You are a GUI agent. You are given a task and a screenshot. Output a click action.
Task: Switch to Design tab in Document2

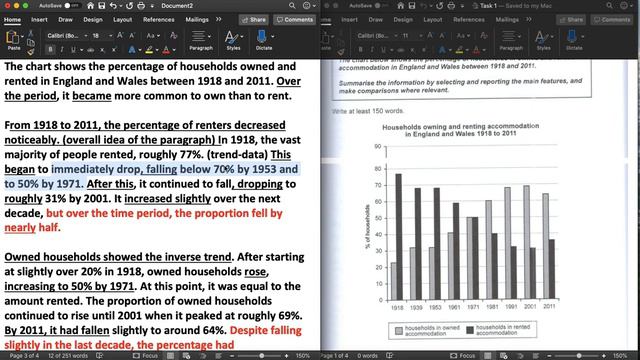click(x=93, y=19)
